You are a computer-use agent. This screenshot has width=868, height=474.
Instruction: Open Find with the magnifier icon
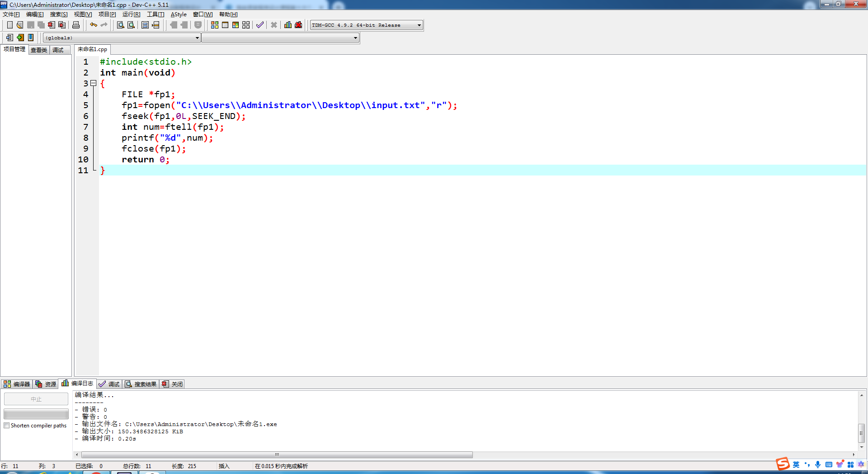[x=121, y=25]
